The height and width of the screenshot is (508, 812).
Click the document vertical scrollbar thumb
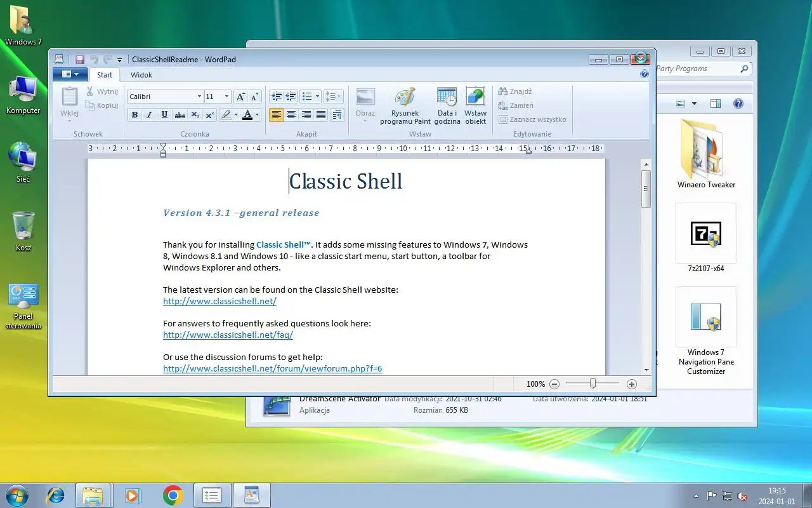pos(646,189)
